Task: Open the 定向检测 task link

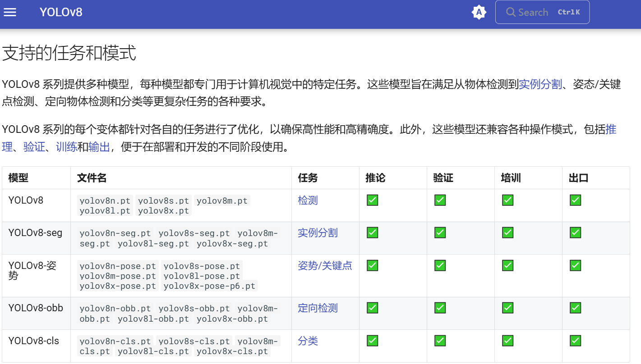Action: [x=318, y=308]
